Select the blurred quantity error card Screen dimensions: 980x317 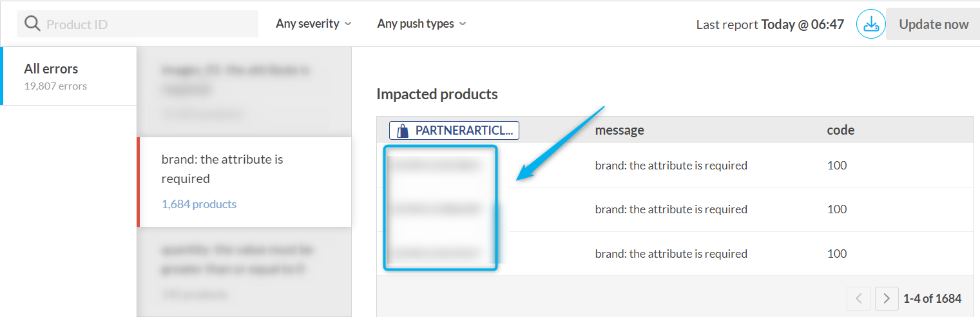[244, 271]
